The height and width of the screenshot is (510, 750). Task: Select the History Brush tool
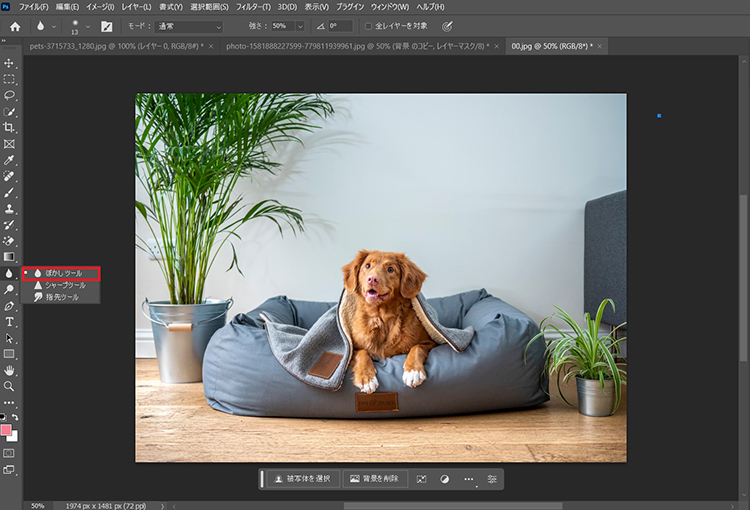point(9,224)
